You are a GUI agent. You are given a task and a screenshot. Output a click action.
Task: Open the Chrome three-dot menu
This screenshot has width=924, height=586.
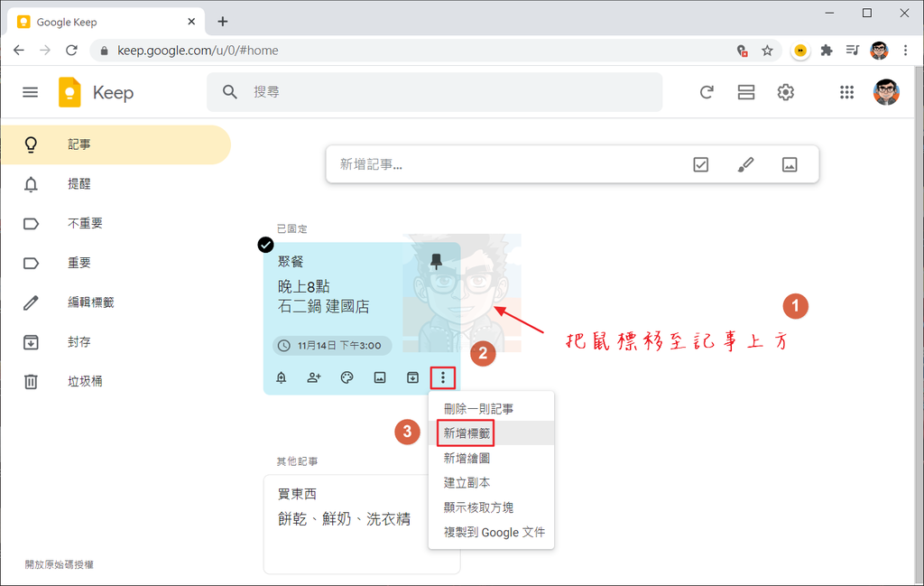906,51
